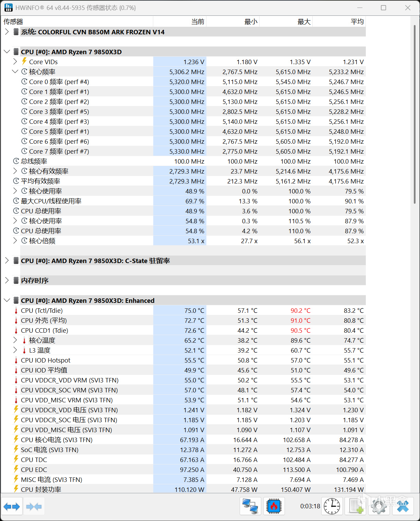Click the 总线频率 clock icon
Viewport: 420px width, 521px height.
(x=16, y=161)
